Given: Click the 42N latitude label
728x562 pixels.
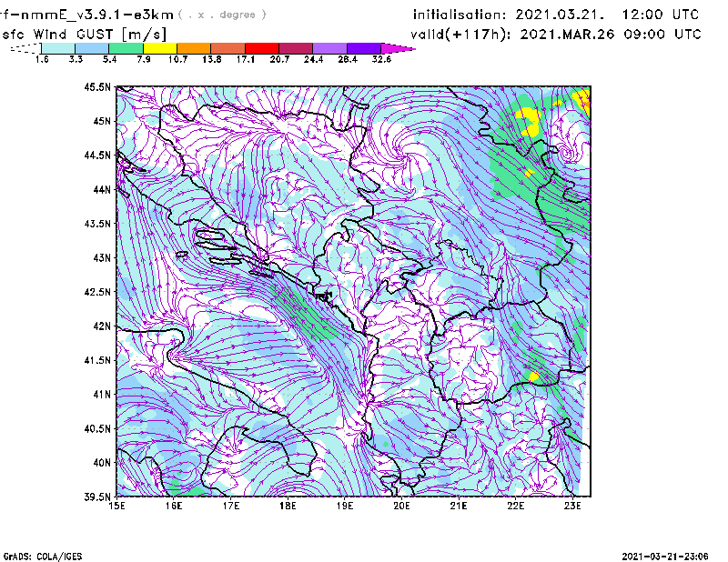Looking at the screenshot, I should (102, 326).
